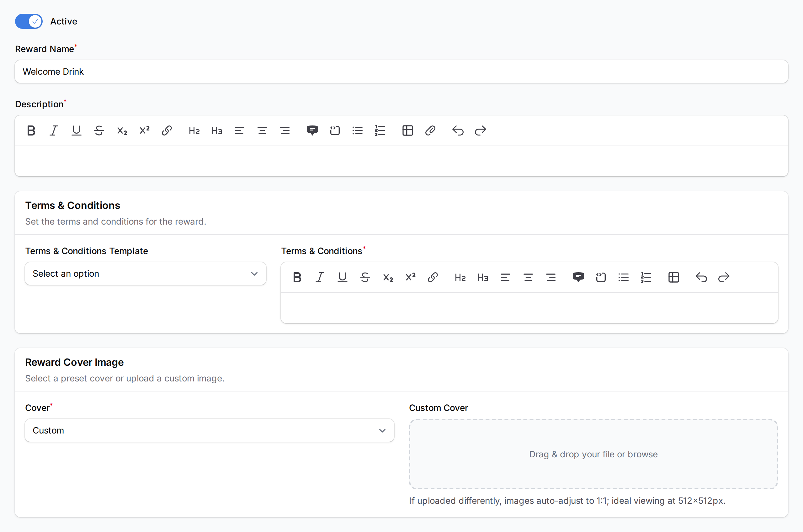Click attach files paperclip in Description toolbar
The width and height of the screenshot is (803, 532).
[430, 130]
